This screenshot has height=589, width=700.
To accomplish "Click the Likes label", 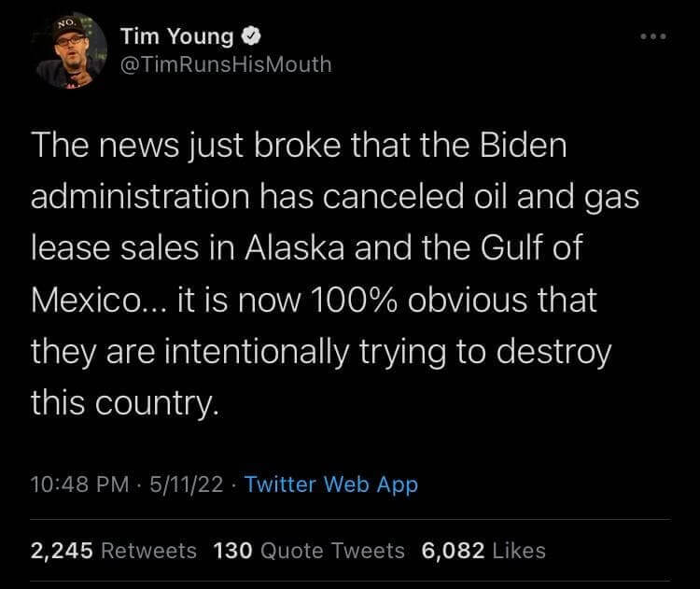I will coord(521,551).
